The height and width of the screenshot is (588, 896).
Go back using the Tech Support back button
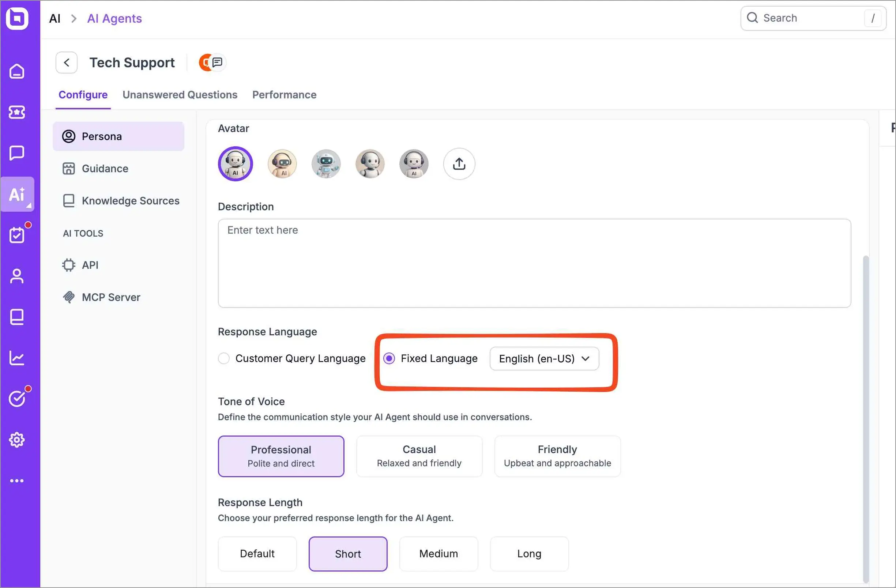tap(66, 62)
